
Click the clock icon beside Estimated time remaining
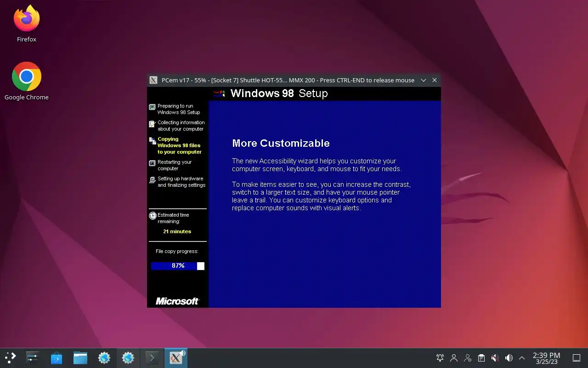click(153, 216)
